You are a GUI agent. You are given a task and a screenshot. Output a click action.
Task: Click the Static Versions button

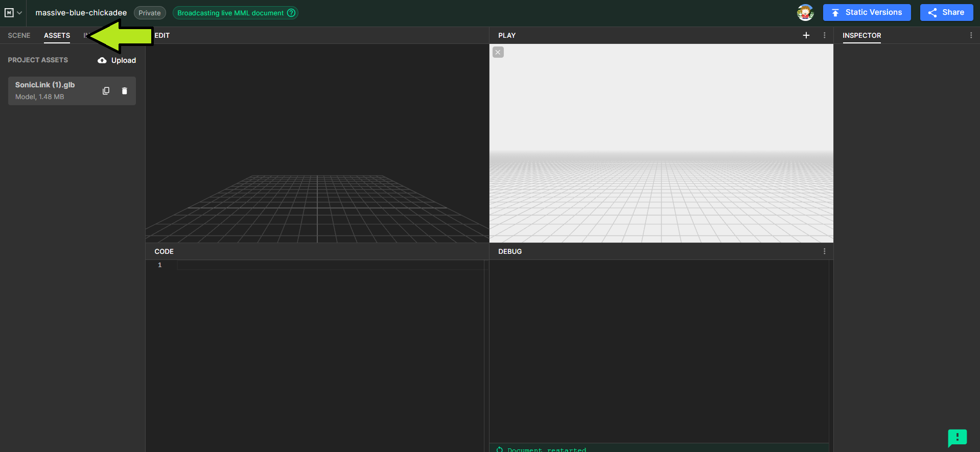point(867,13)
